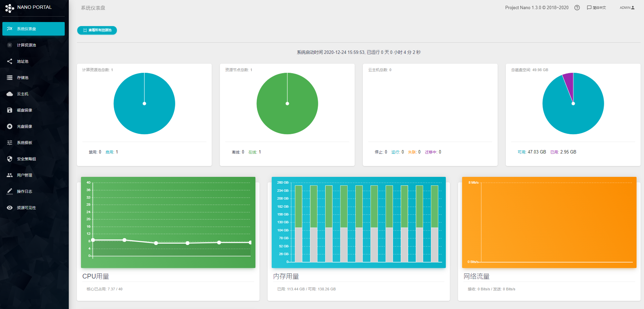Click the 停止: 0 legend entry

pos(381,152)
